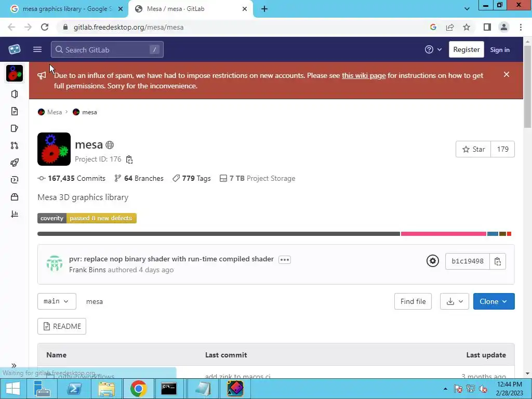Image resolution: width=532 pixels, height=399 pixels.
Task: Open Chrome profile avatar
Action: tap(504, 27)
